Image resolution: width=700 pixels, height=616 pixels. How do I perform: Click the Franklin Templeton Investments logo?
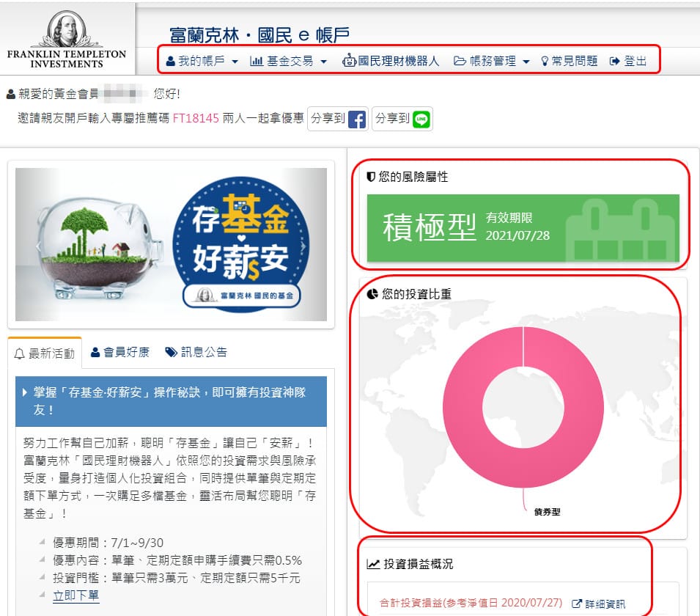click(x=67, y=40)
